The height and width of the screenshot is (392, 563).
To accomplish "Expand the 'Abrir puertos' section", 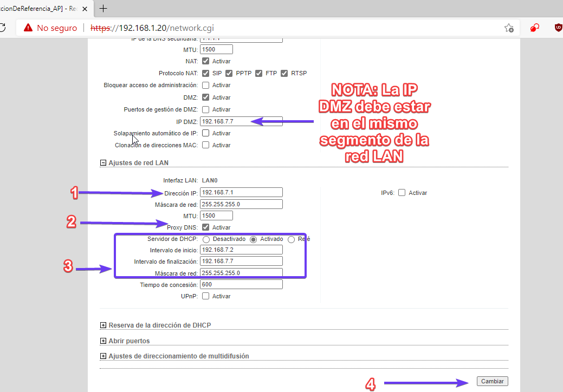I will pyautogui.click(x=103, y=341).
